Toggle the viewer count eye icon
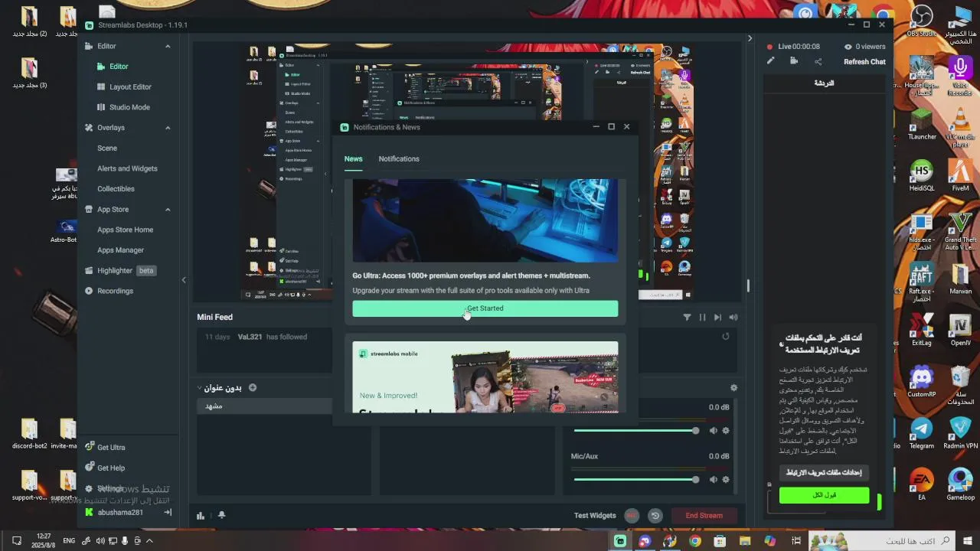Viewport: 980px width, 551px height. [x=848, y=47]
